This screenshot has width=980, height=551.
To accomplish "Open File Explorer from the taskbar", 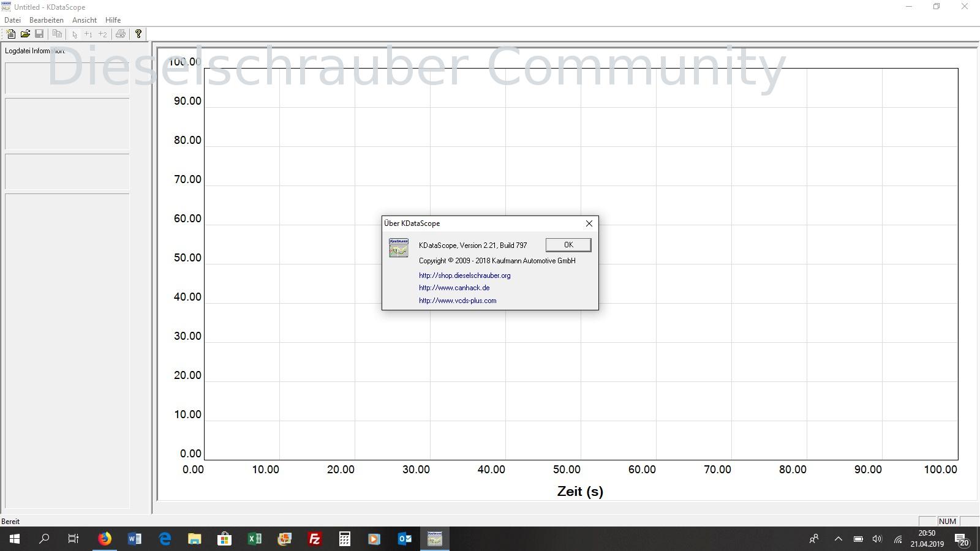I will tap(195, 539).
